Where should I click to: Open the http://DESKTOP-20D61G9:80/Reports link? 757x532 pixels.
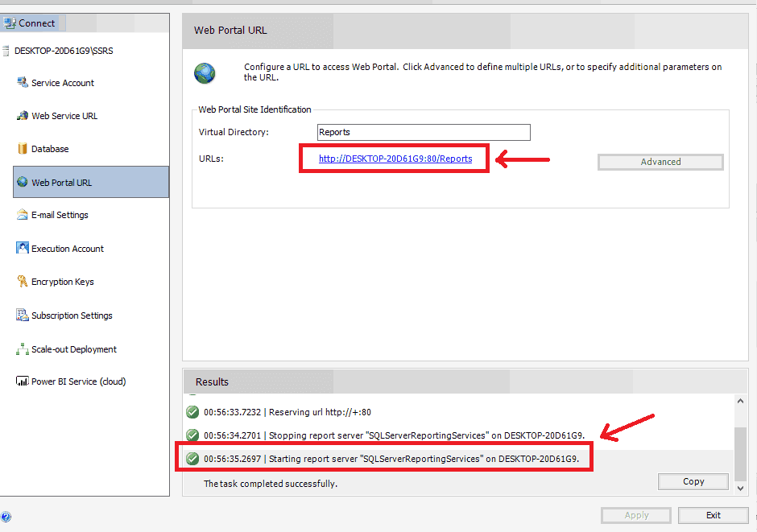[395, 159]
